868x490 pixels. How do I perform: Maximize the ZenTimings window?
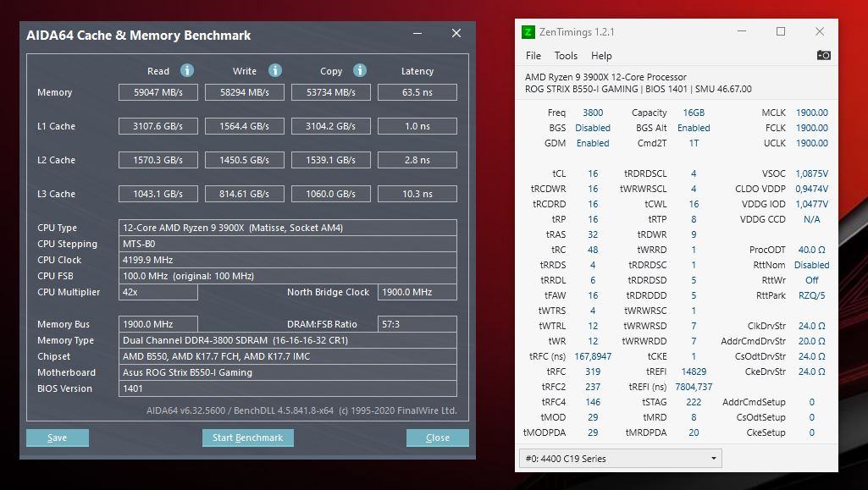tap(781, 31)
